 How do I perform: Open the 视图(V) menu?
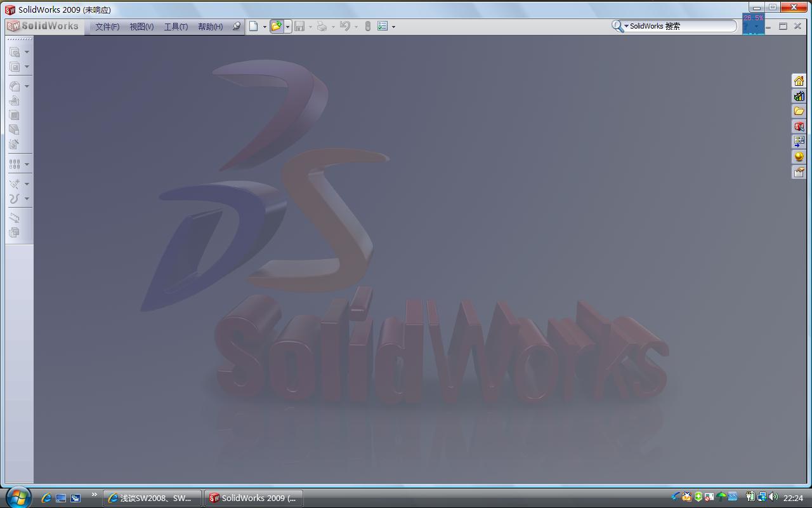pyautogui.click(x=141, y=27)
